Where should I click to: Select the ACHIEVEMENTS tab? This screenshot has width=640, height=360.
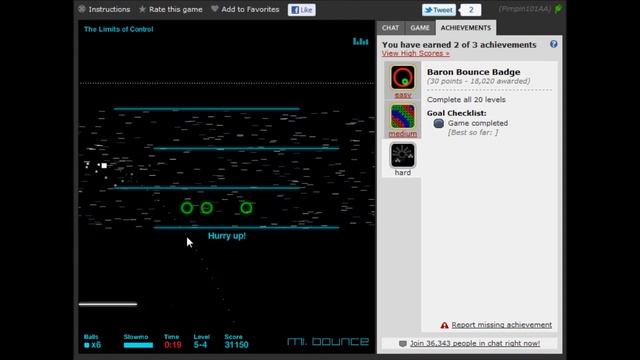coord(466,28)
